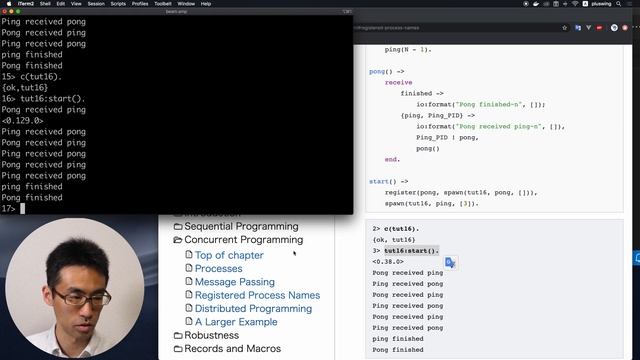Open the Session menu
This screenshot has height=360, width=640.
coord(96,4)
